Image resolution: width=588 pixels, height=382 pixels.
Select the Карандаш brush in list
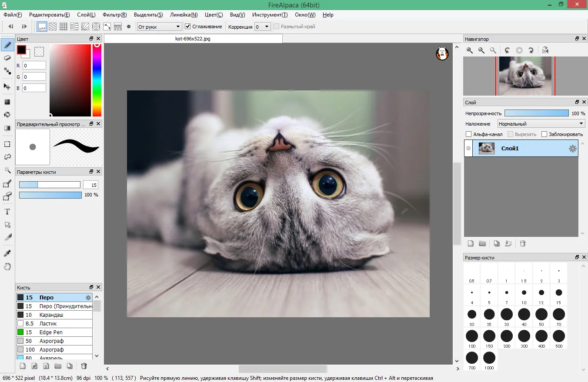click(54, 315)
